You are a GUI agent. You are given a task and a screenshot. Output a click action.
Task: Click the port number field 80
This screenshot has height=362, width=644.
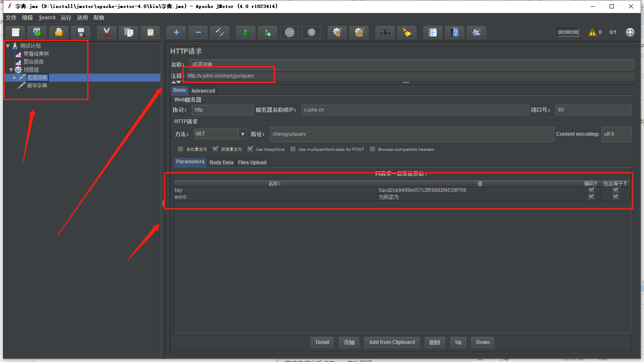pyautogui.click(x=593, y=110)
